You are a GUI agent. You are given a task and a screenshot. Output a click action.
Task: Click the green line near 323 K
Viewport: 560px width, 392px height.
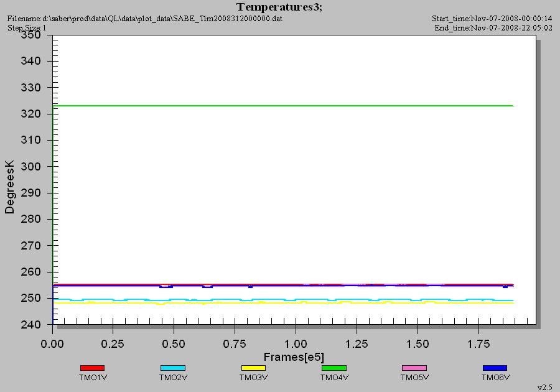pos(283,106)
